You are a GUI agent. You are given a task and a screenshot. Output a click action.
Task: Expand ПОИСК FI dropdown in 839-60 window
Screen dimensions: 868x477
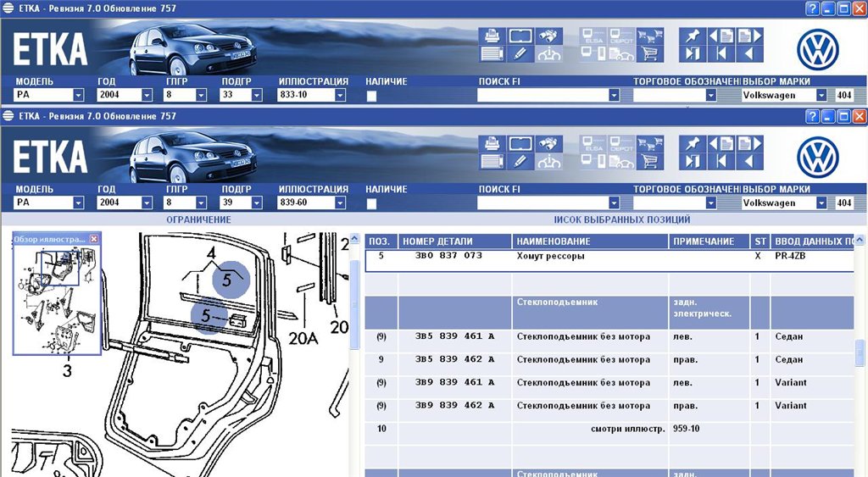[x=614, y=203]
